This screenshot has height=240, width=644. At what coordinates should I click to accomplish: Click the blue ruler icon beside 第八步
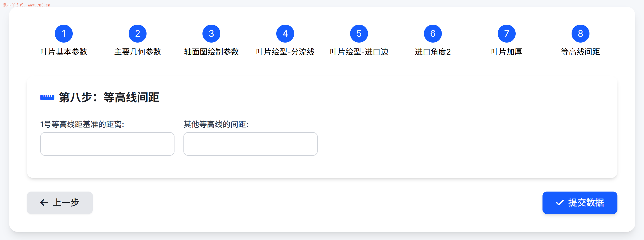coord(47,97)
